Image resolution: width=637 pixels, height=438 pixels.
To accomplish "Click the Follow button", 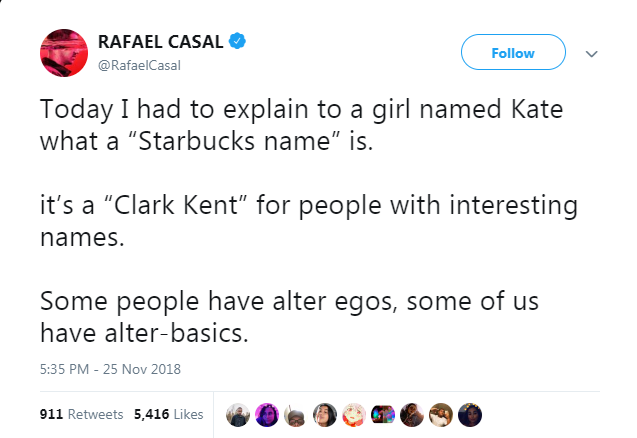I will point(513,54).
